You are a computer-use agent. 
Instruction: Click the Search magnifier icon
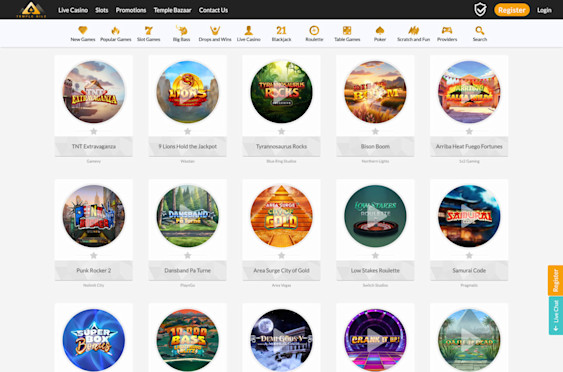pos(480,31)
